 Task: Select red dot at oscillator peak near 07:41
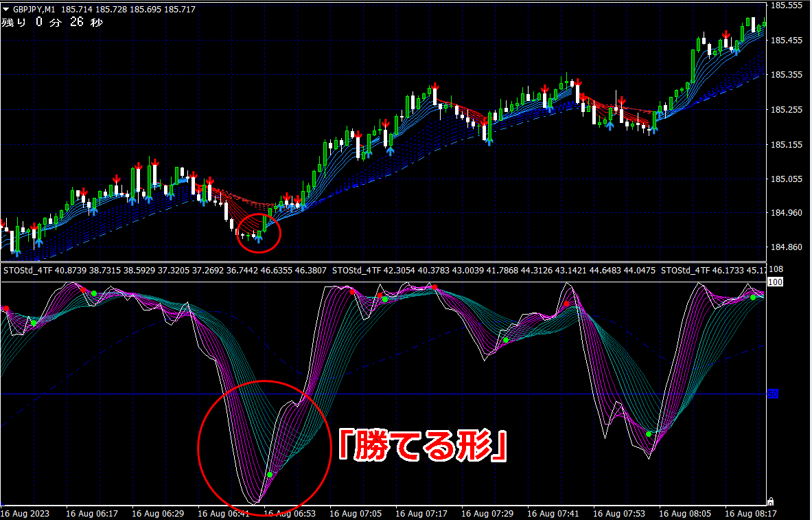click(x=566, y=304)
